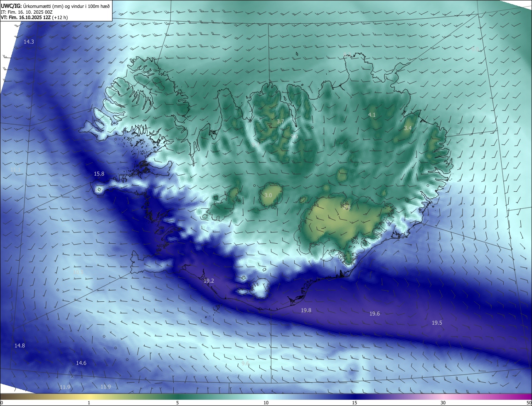Click the 4.1 value label on the map
The height and width of the screenshot is (406, 532).
pos(372,115)
